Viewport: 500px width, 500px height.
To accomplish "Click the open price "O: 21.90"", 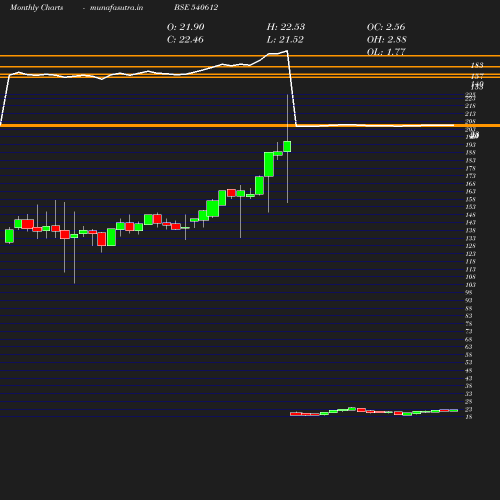I will point(186,27).
